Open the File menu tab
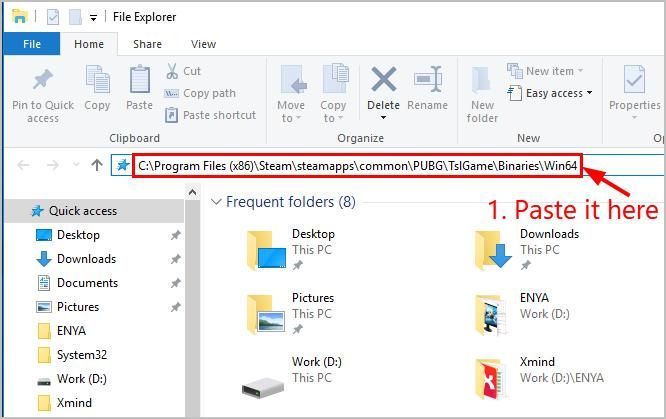This screenshot has width=666, height=419. point(32,44)
